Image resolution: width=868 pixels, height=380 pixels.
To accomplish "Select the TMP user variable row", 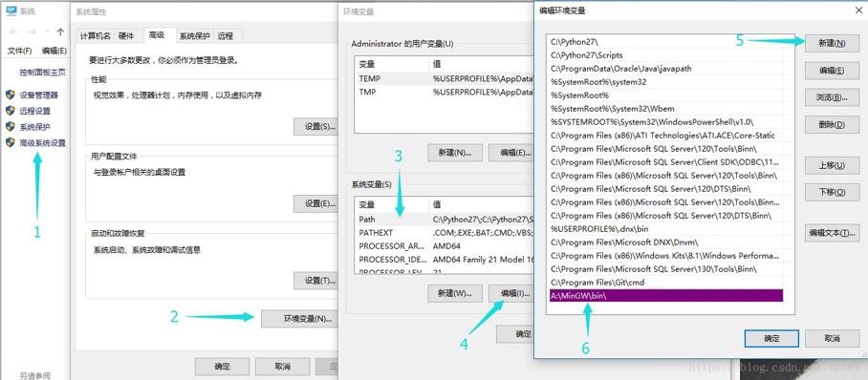I will pyautogui.click(x=444, y=92).
